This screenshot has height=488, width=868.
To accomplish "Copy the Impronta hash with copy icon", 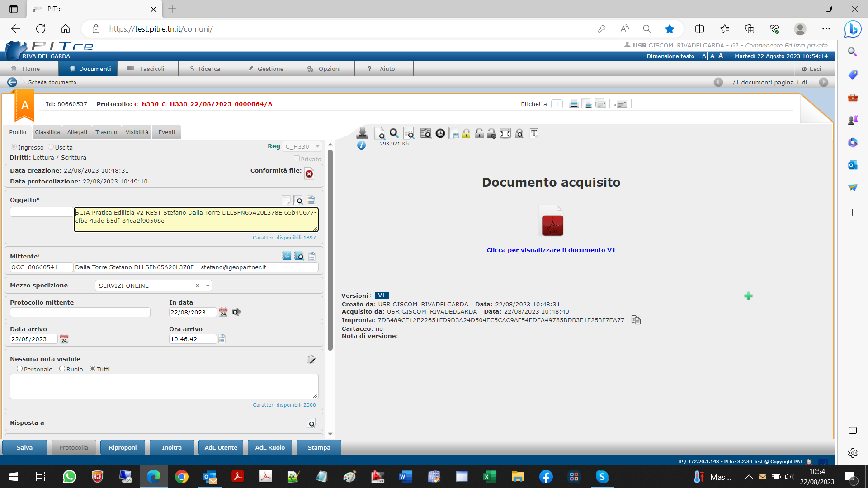I will pyautogui.click(x=636, y=320).
